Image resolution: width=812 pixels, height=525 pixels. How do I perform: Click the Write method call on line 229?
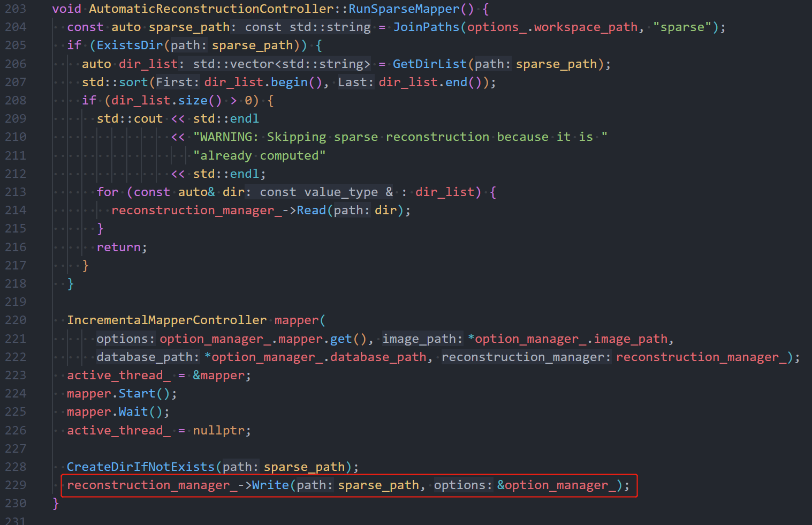270,485
